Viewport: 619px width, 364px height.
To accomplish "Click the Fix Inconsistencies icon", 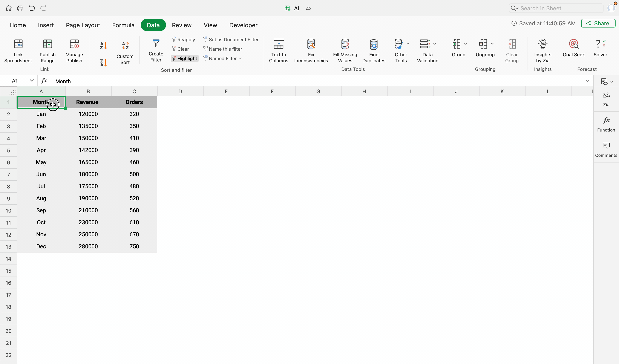I will [311, 44].
